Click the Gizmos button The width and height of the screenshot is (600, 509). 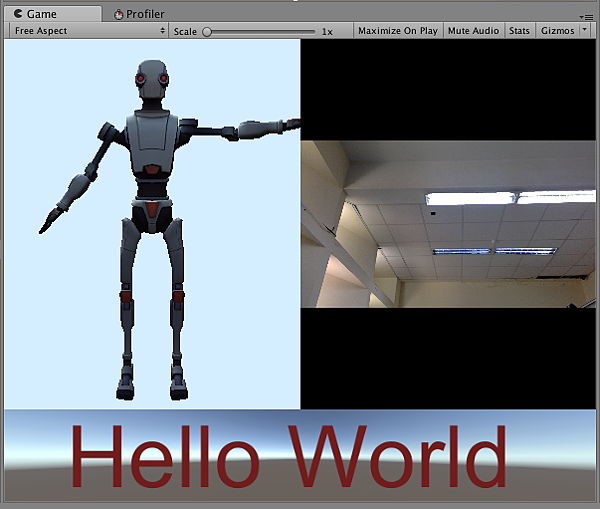pyautogui.click(x=557, y=31)
